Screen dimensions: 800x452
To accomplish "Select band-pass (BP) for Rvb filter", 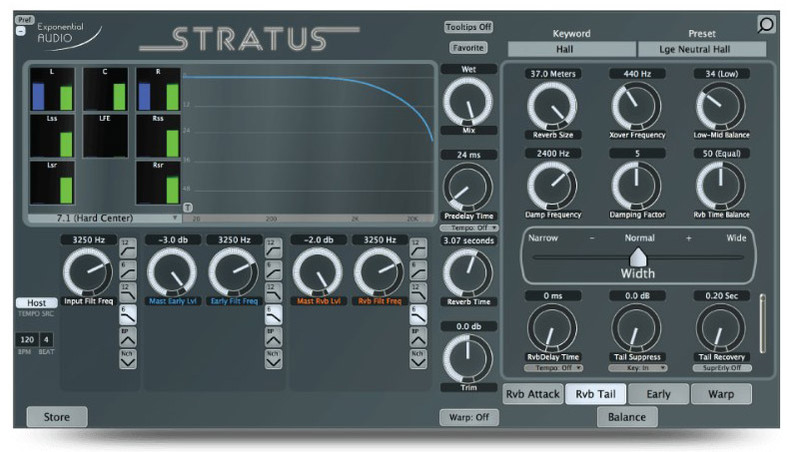I will click(x=418, y=337).
